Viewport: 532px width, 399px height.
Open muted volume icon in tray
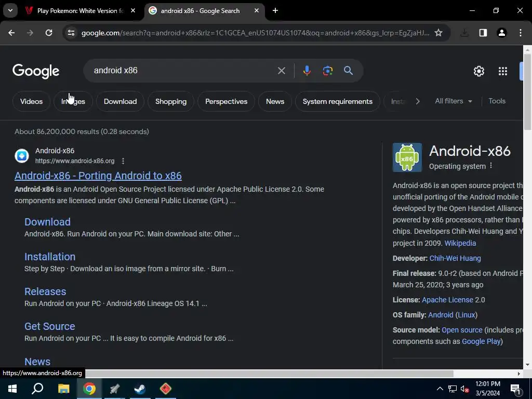click(x=465, y=389)
